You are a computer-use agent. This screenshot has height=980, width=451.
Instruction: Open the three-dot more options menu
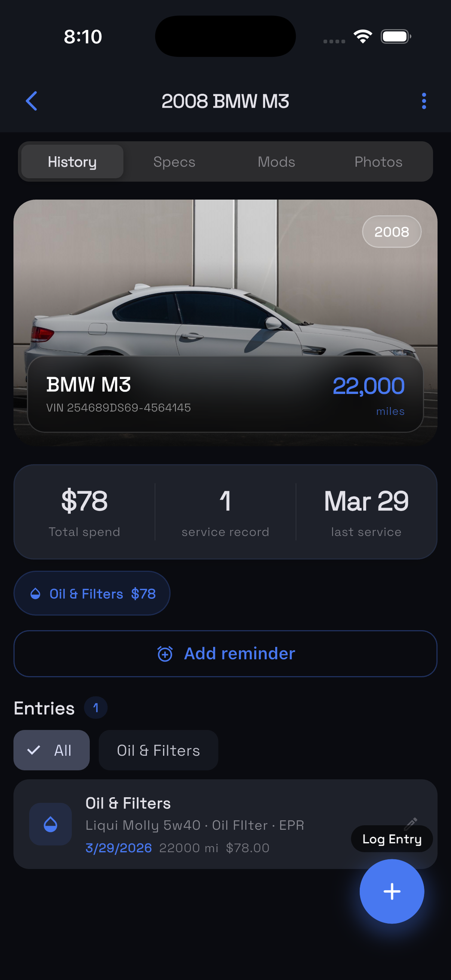click(424, 101)
